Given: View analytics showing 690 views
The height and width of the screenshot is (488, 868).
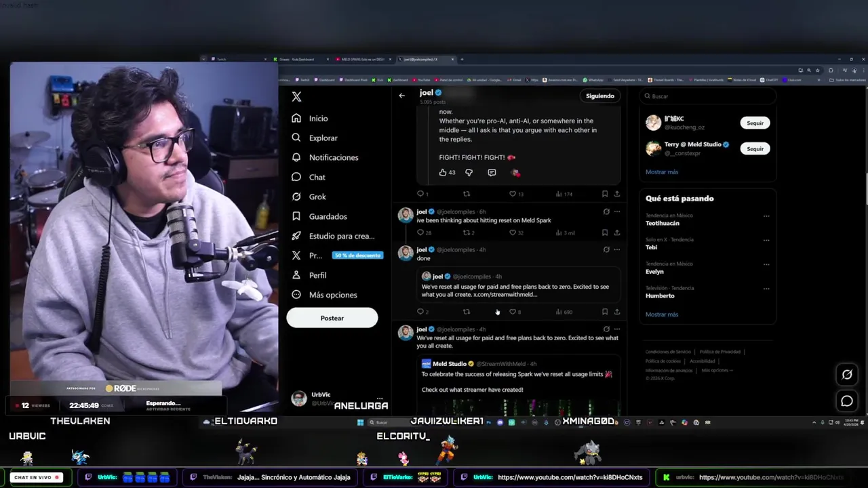Looking at the screenshot, I should [564, 312].
